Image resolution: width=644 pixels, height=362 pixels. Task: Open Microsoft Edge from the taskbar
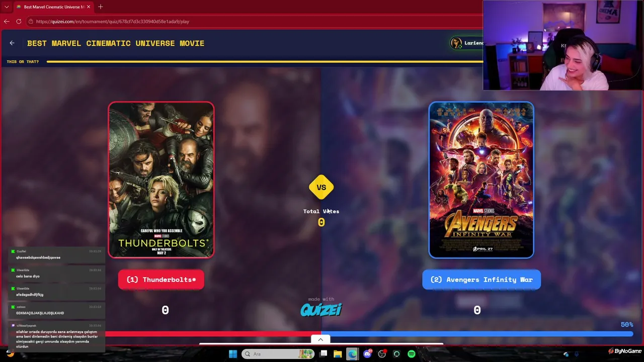pos(352,354)
